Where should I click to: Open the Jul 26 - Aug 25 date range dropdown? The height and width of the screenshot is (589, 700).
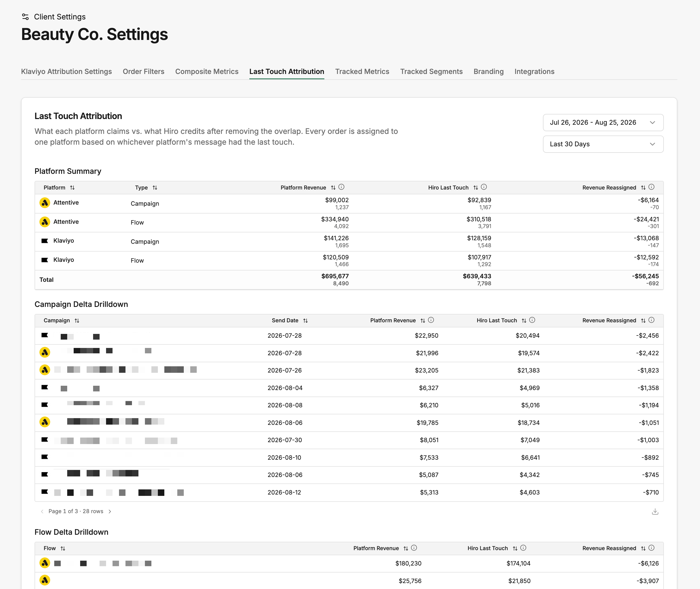tap(603, 123)
